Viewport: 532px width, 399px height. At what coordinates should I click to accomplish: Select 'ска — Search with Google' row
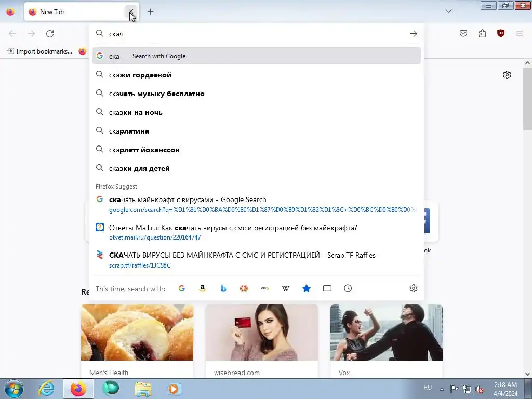(x=257, y=56)
